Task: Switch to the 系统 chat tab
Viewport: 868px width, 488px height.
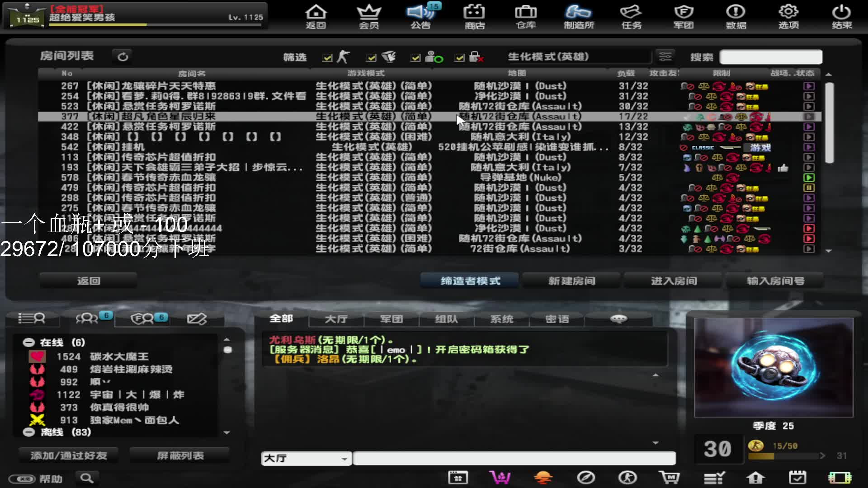Action: 502,319
